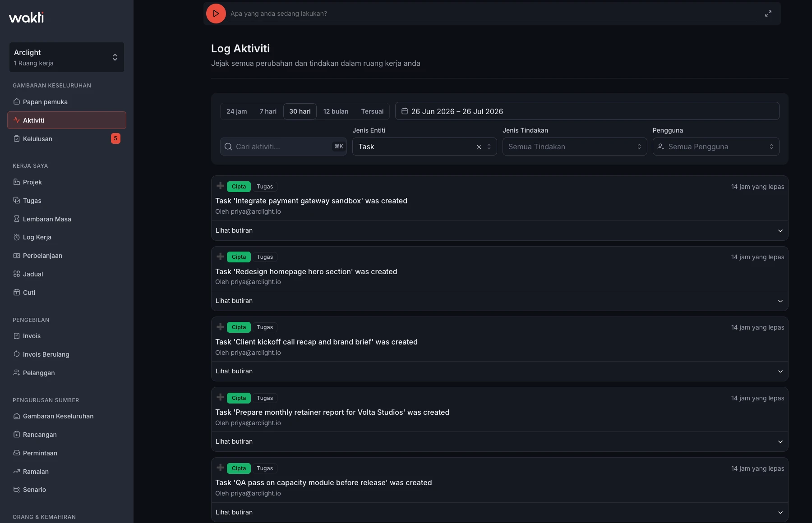This screenshot has height=523, width=812.
Task: Open Log Kerja in the sidebar
Action: (x=67, y=237)
